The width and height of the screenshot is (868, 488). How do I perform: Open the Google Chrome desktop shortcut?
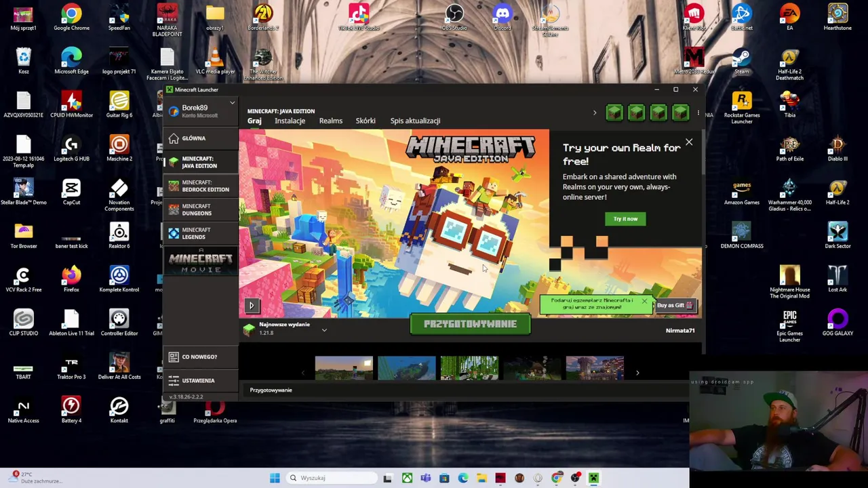click(x=71, y=18)
